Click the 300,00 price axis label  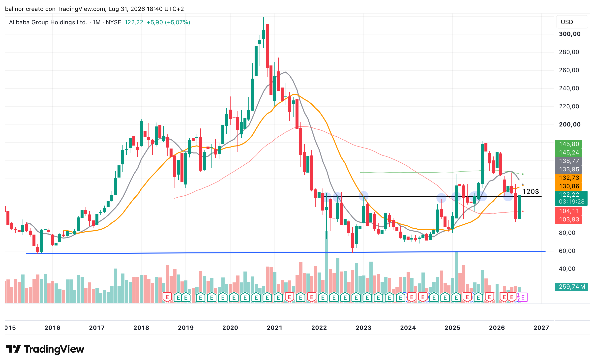570,34
